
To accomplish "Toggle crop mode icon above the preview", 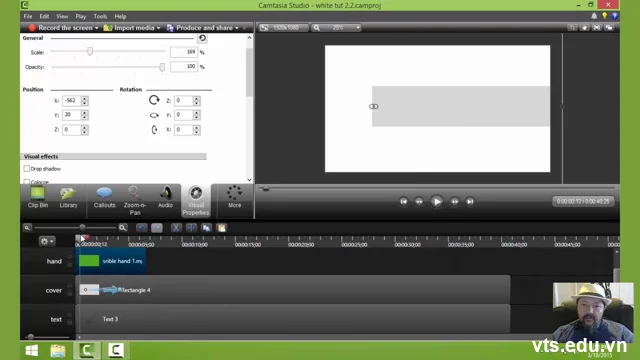I will tap(572, 27).
